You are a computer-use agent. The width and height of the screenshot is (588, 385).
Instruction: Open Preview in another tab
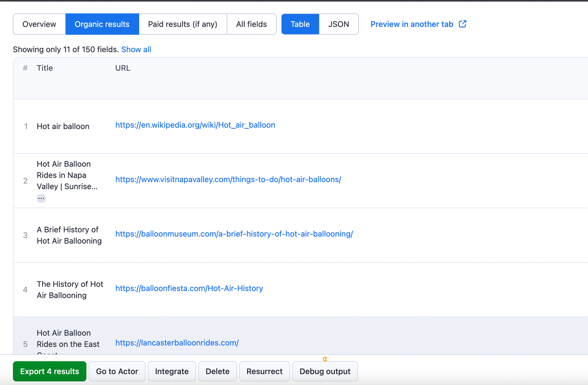(412, 24)
